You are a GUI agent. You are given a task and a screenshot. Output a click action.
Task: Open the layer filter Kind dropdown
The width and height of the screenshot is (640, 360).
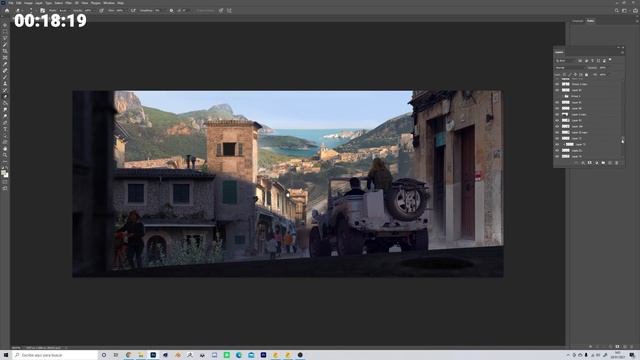pos(565,61)
